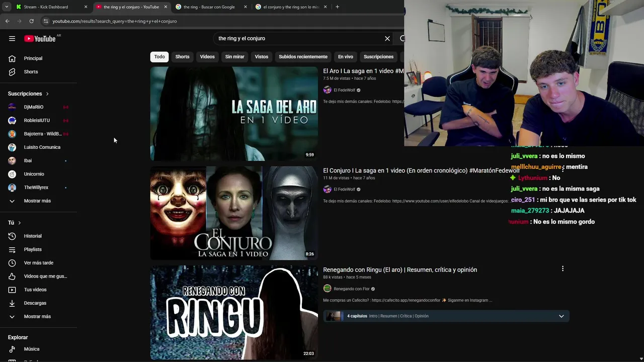Open a new browser tab
The width and height of the screenshot is (644, 362).
pyautogui.click(x=337, y=7)
